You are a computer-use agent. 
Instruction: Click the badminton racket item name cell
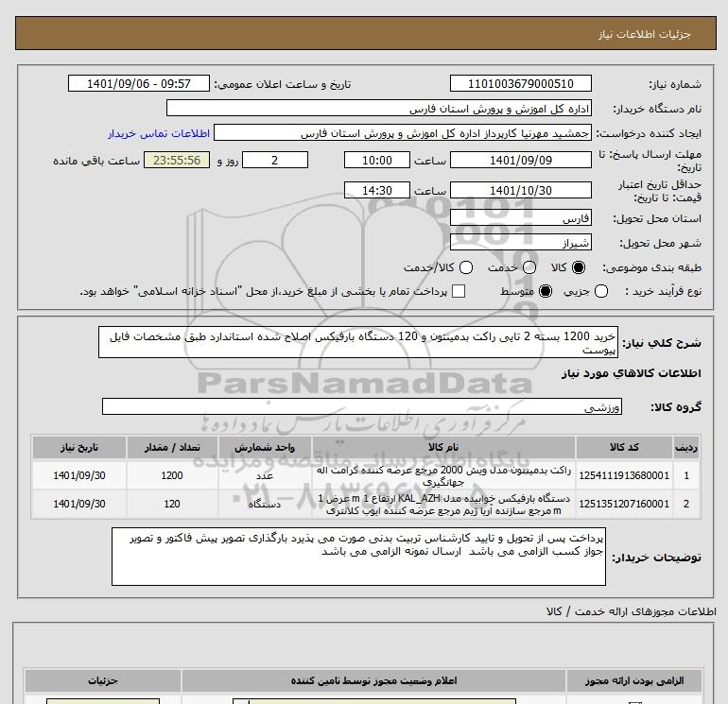pos(443,475)
